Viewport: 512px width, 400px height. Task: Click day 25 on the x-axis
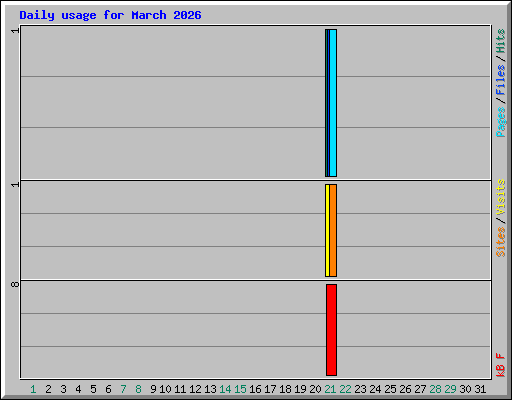click(390, 389)
